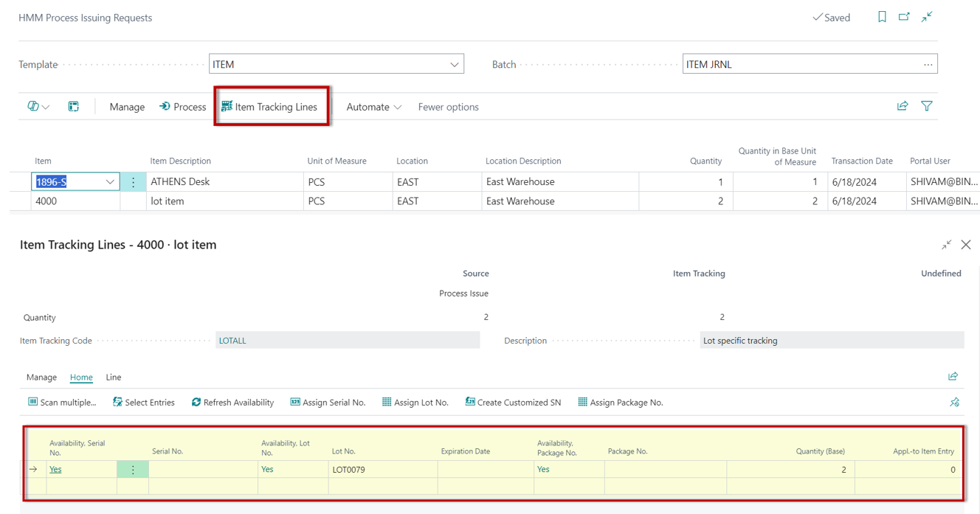
Task: Open the Automate dropdown menu
Action: [x=373, y=106]
